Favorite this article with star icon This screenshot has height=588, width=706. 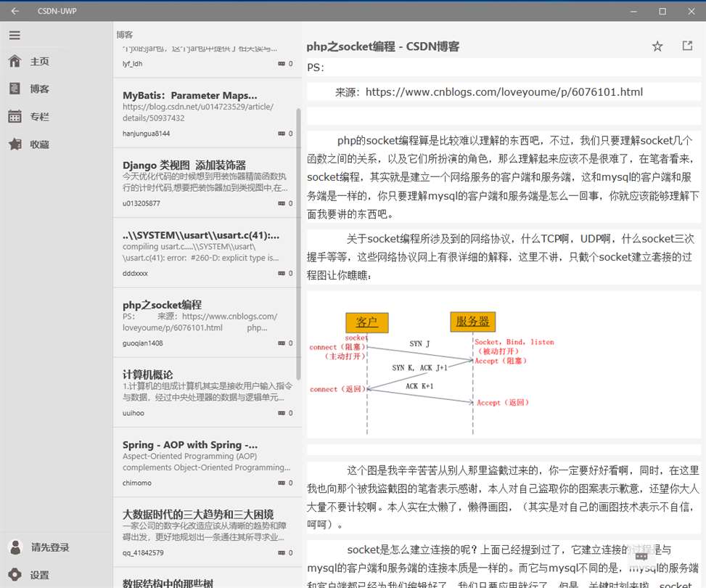[x=657, y=46]
